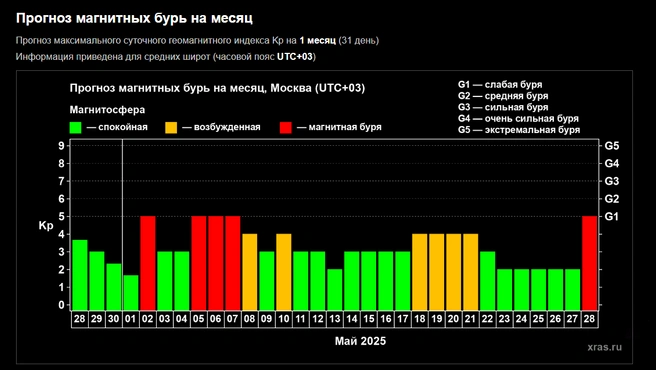This screenshot has width=656, height=370.
Task: Select the red bar above date 06
Action: tap(216, 263)
